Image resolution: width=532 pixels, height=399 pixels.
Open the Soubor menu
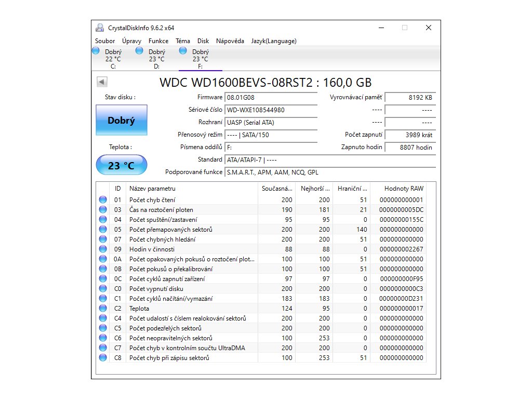point(105,41)
